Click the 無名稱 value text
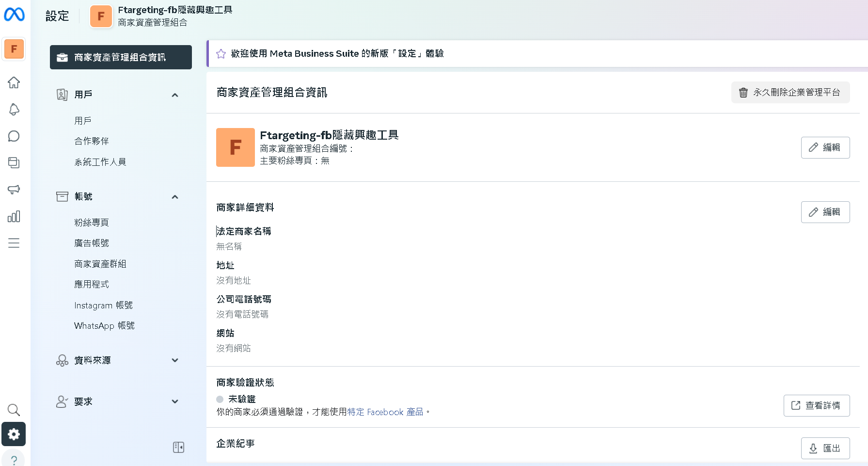Viewport: 868px width, 466px height. click(229, 246)
